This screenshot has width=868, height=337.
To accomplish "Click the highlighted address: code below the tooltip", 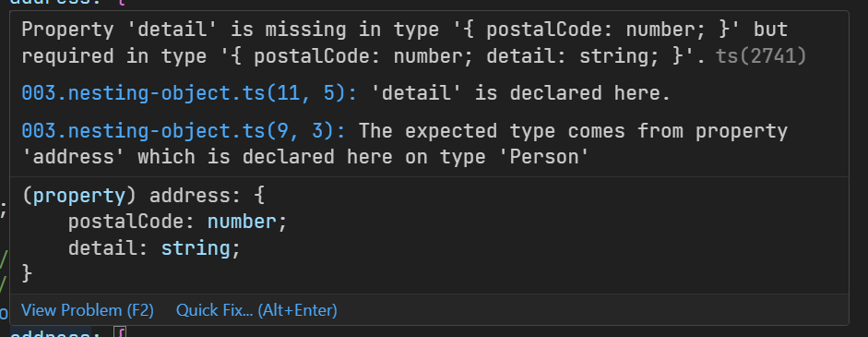I will click(x=51, y=332).
